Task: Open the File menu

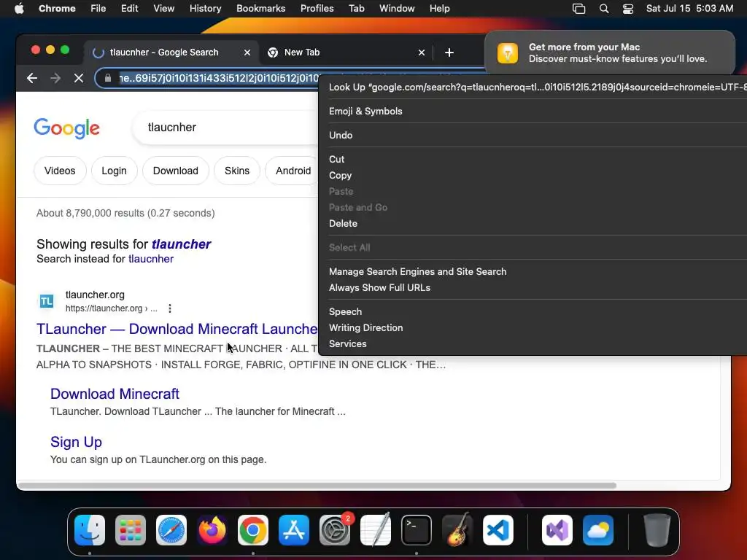Action: pos(98,9)
